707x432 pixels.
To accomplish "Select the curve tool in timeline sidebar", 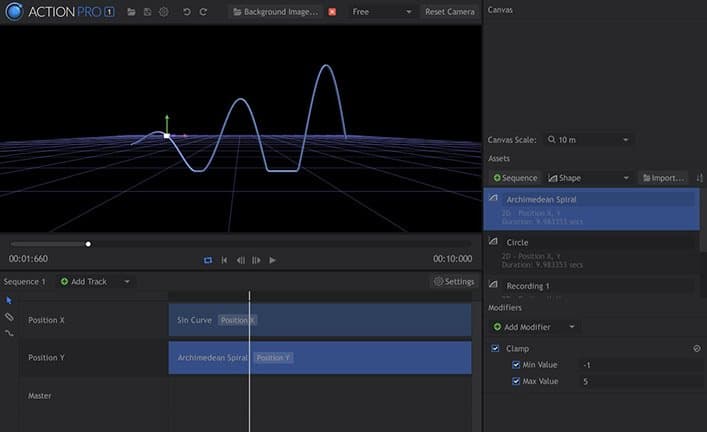I will (x=9, y=332).
